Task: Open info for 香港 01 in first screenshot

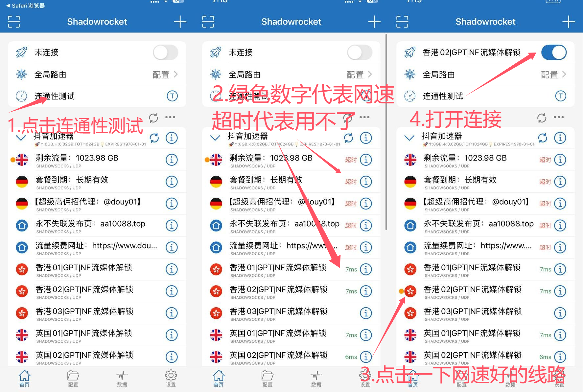Action: [x=172, y=269]
